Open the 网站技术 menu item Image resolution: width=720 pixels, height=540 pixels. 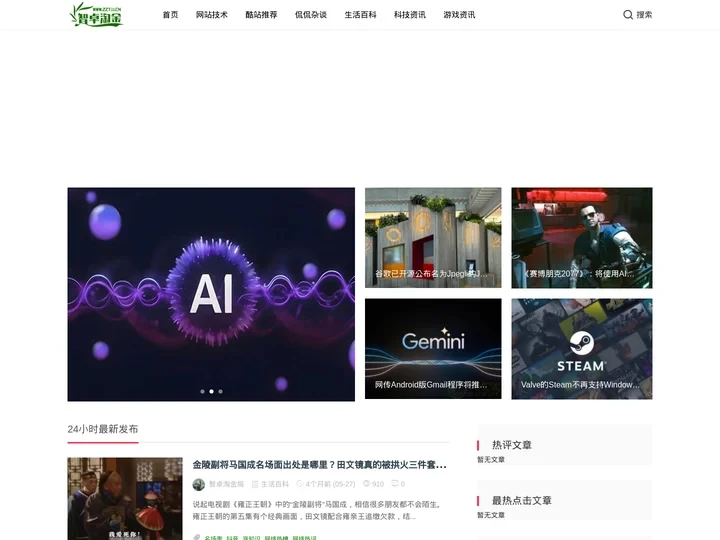(x=212, y=15)
